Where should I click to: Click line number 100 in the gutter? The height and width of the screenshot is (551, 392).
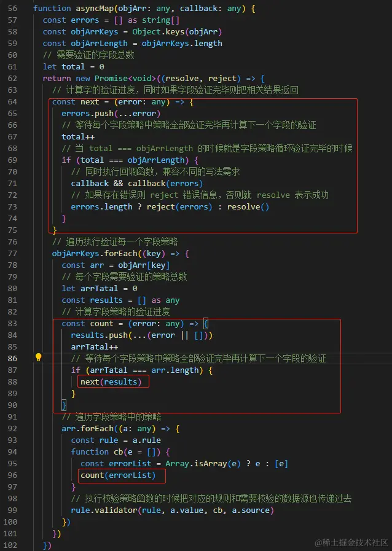point(10,522)
